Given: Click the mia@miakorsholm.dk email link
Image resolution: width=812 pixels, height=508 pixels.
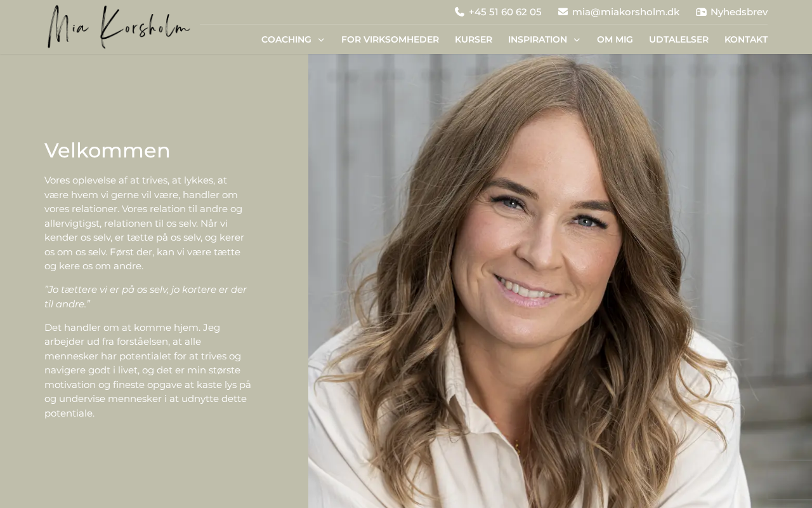Looking at the screenshot, I should pyautogui.click(x=625, y=12).
